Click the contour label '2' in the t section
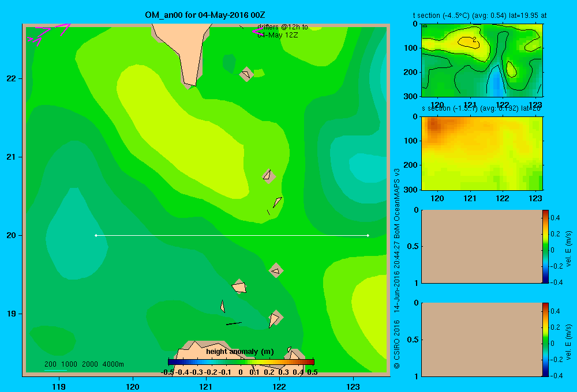The width and height of the screenshot is (577, 392). pos(475,39)
